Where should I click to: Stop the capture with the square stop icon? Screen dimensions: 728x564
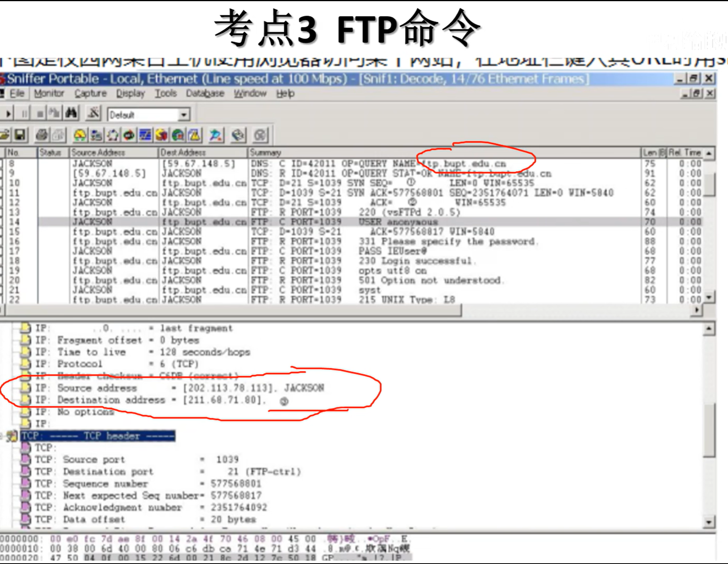click(x=39, y=114)
